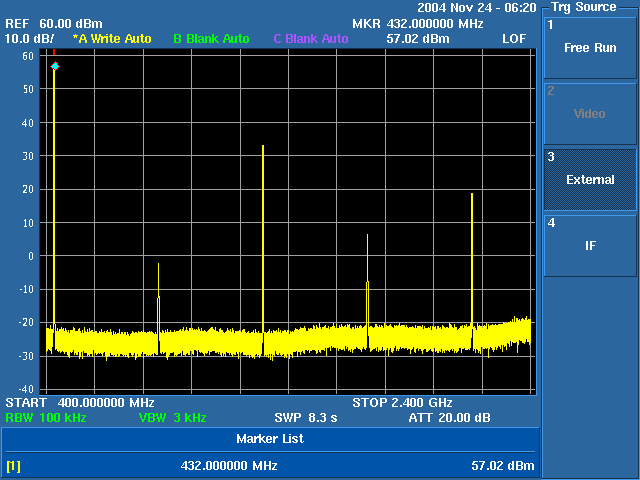Click the Trg Source menu title
This screenshot has height=480, width=640.
(x=584, y=7)
